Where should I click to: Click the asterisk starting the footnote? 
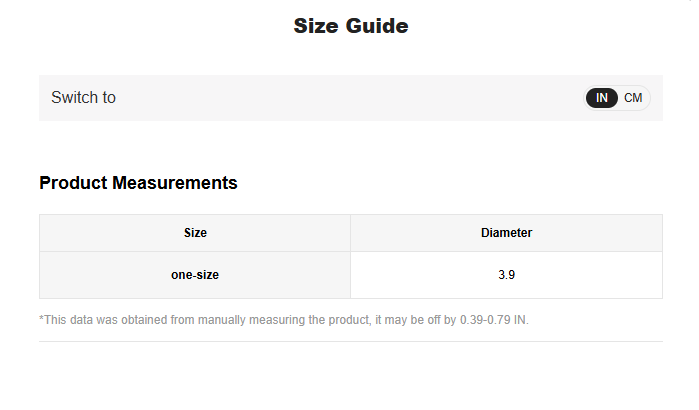coord(41,319)
